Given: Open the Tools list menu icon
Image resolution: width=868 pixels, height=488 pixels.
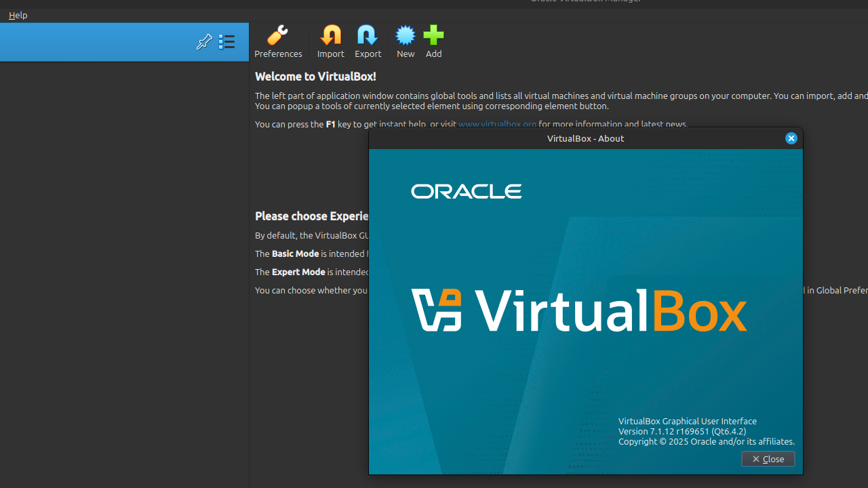Looking at the screenshot, I should 226,42.
